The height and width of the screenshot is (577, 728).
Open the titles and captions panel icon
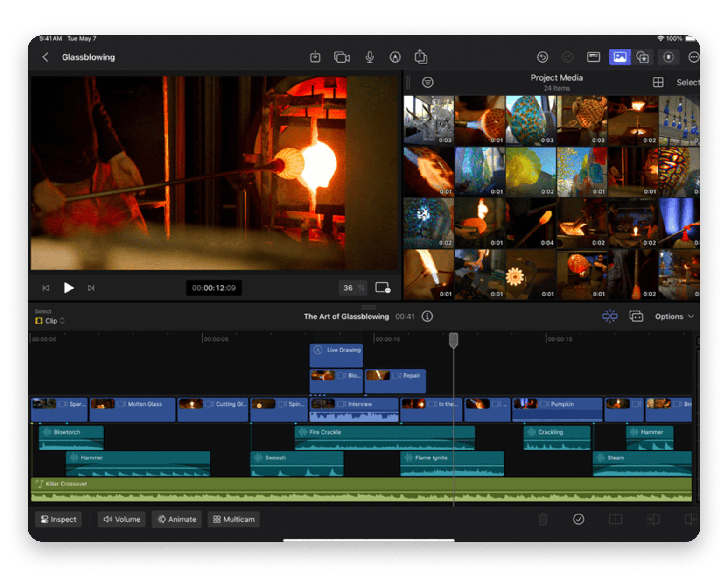(593, 57)
